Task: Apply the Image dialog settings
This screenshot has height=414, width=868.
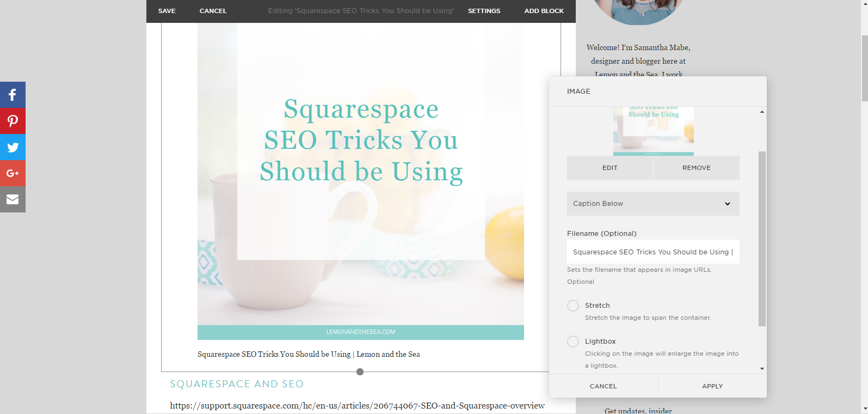Action: (712, 386)
